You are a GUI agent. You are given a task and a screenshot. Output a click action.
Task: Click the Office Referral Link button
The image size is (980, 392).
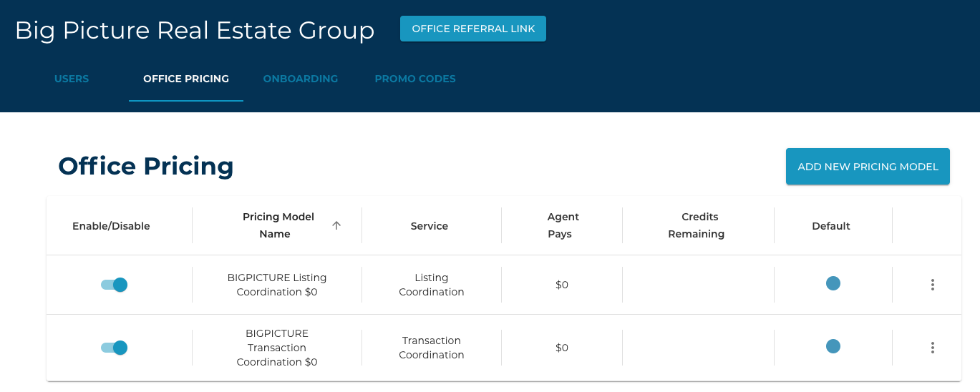click(473, 29)
